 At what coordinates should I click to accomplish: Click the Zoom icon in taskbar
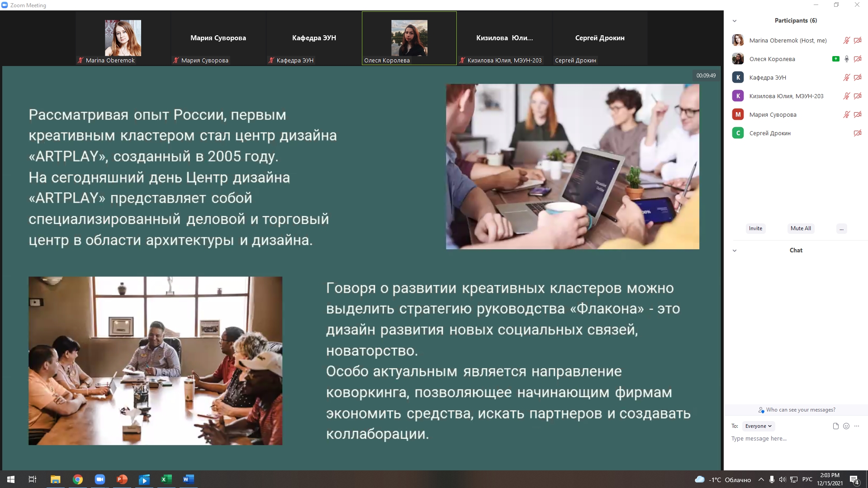[100, 479]
